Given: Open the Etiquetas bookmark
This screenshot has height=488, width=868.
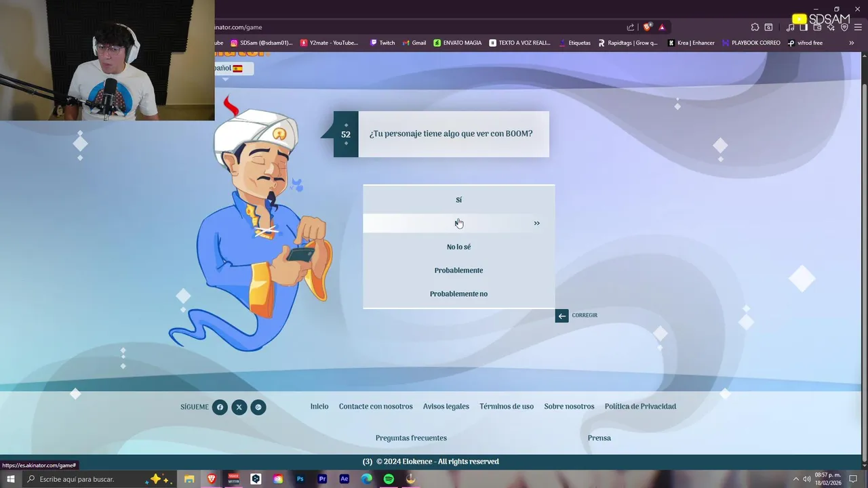Looking at the screenshot, I should [575, 43].
